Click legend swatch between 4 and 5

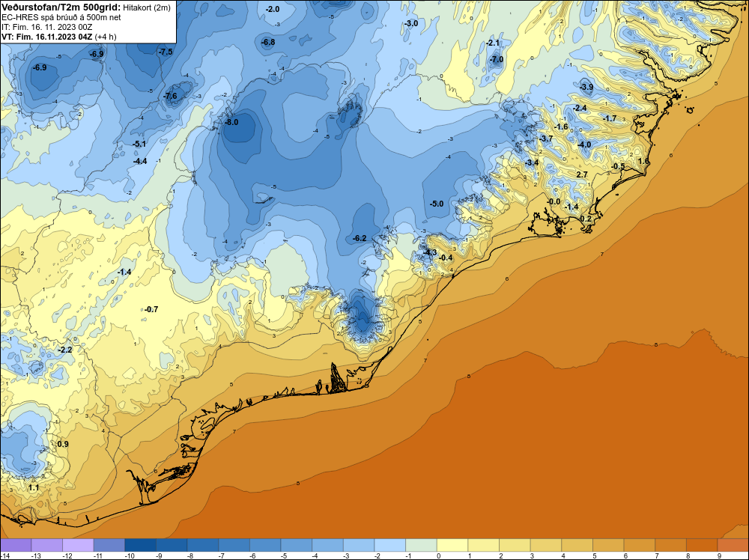click(x=577, y=545)
